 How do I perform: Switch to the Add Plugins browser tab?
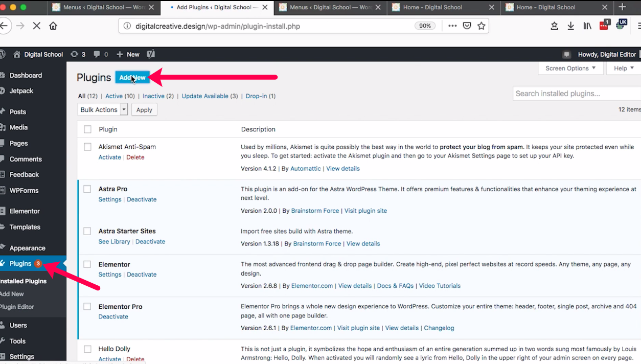tap(217, 7)
